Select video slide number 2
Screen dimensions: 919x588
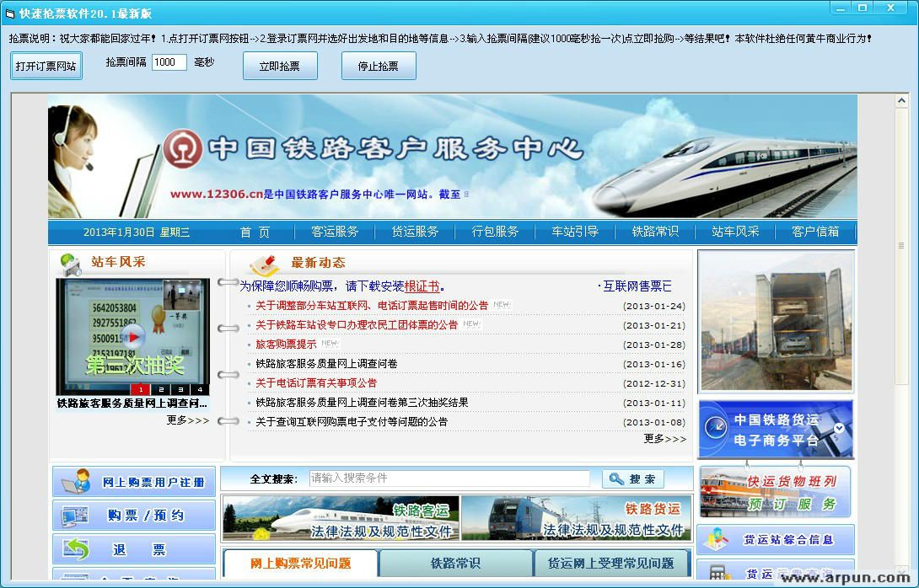(160, 389)
